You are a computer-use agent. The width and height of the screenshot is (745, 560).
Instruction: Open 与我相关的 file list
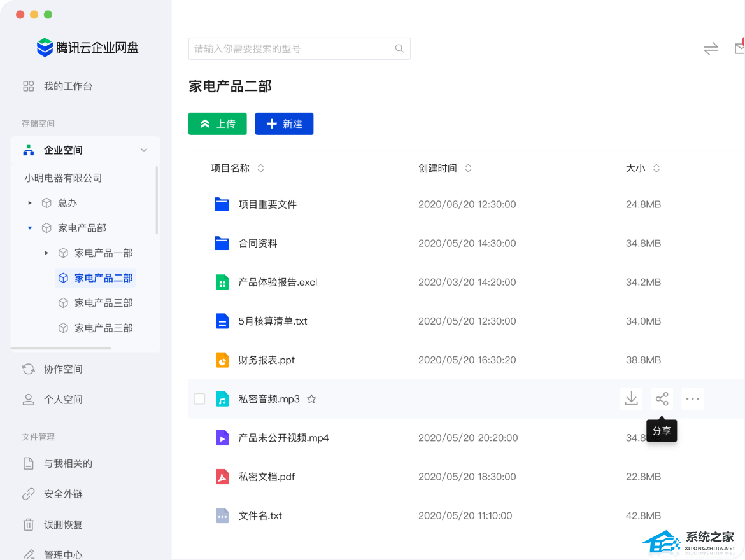click(x=68, y=463)
